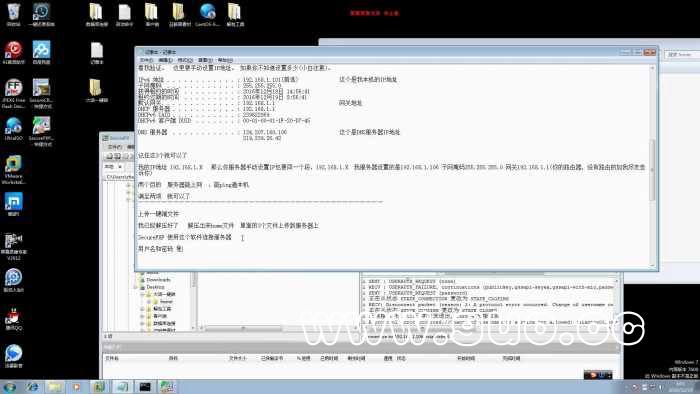Open the SecureCRT desktop shortcut

pos(41,93)
